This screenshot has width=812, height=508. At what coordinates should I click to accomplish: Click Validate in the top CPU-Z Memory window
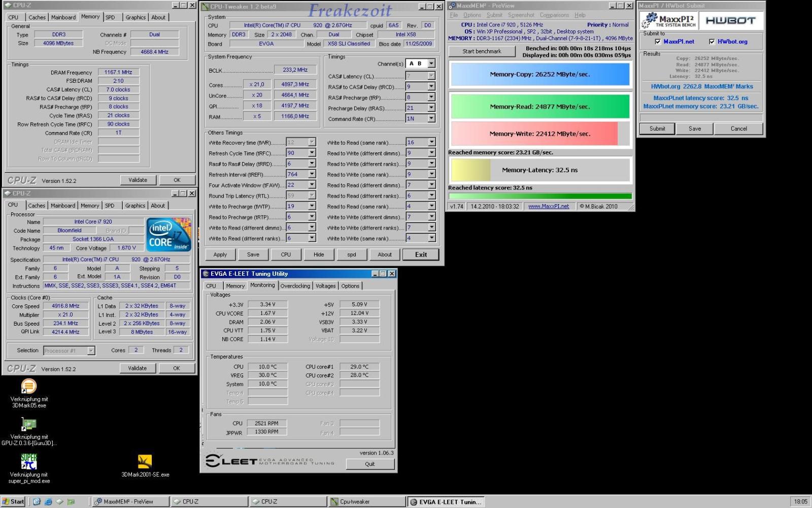[138, 180]
